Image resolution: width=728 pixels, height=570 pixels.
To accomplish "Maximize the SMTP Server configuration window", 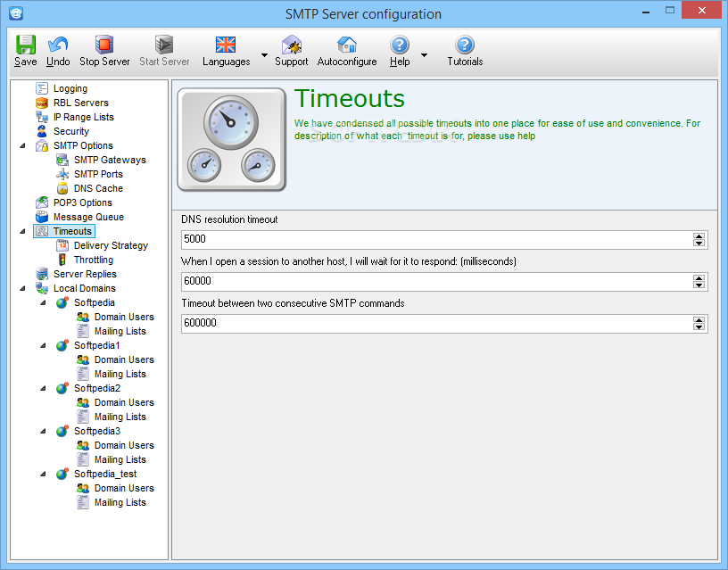I will point(669,11).
